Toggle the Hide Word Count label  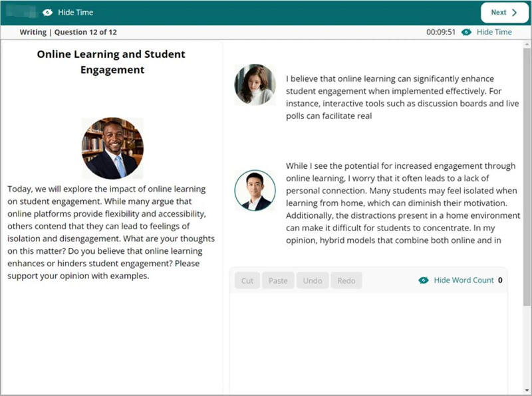coord(464,280)
